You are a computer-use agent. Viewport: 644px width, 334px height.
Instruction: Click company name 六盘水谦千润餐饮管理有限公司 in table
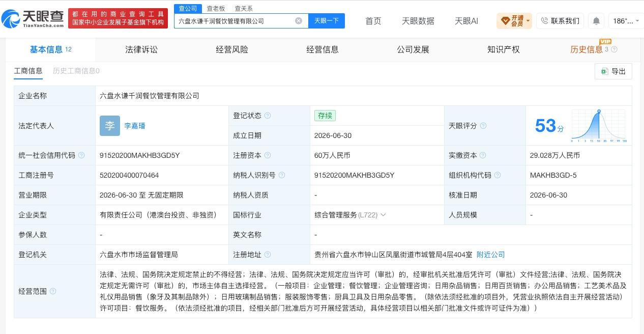tap(150, 96)
